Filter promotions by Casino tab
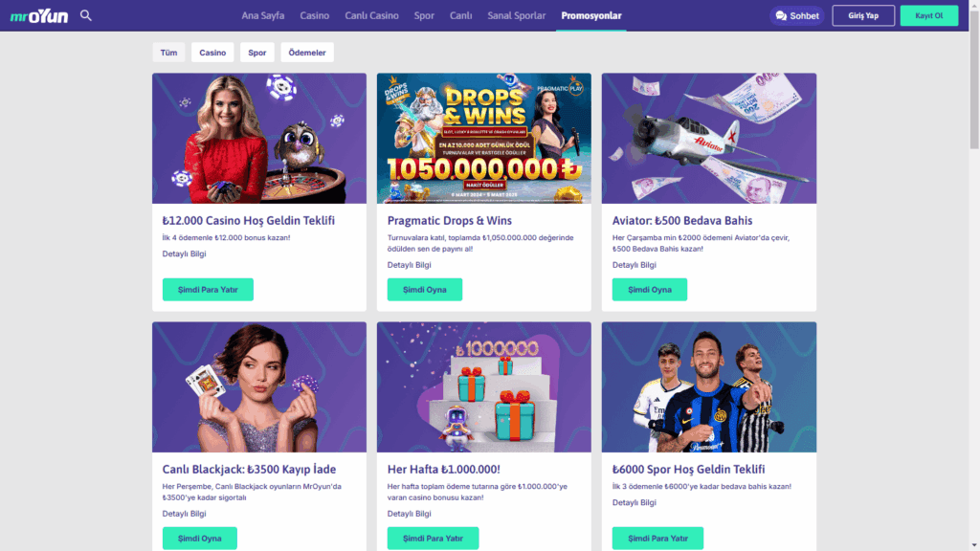The height and width of the screenshot is (551, 980). click(212, 53)
